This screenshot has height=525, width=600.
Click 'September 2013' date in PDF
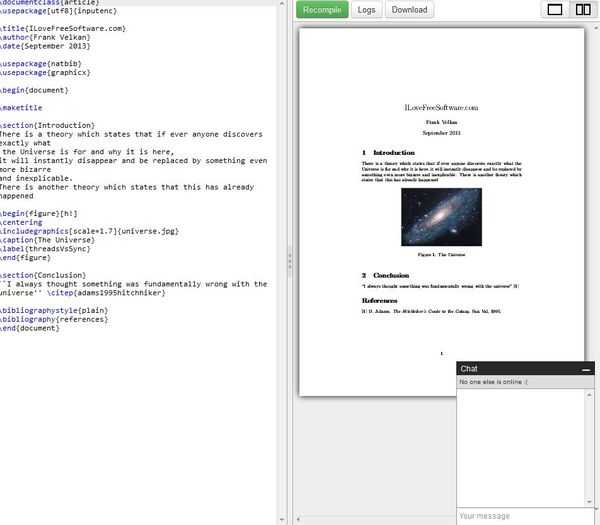(x=441, y=133)
